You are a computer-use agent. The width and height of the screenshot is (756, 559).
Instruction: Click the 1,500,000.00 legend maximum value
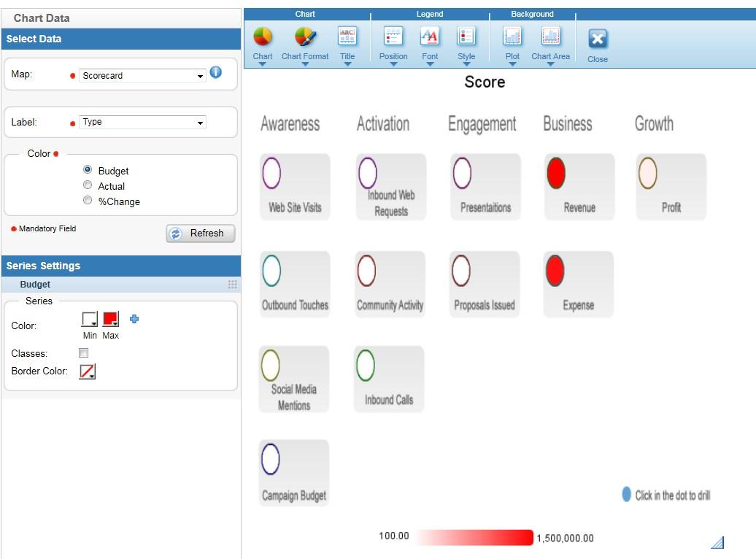(565, 539)
